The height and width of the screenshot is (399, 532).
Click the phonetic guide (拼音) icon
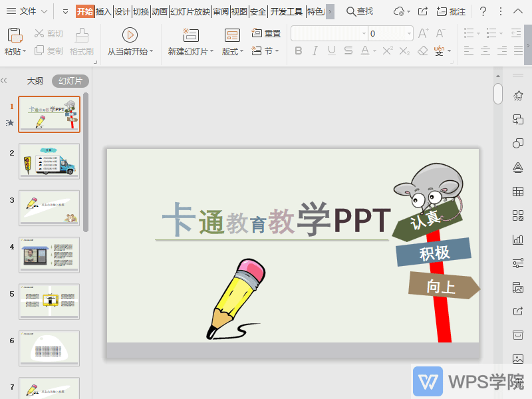click(x=438, y=49)
